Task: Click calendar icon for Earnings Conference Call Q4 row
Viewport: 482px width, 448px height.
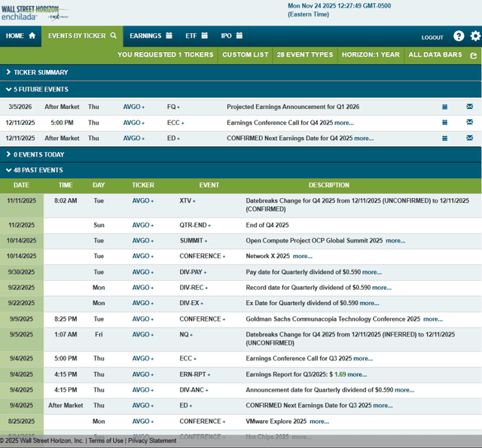Action: (444, 122)
